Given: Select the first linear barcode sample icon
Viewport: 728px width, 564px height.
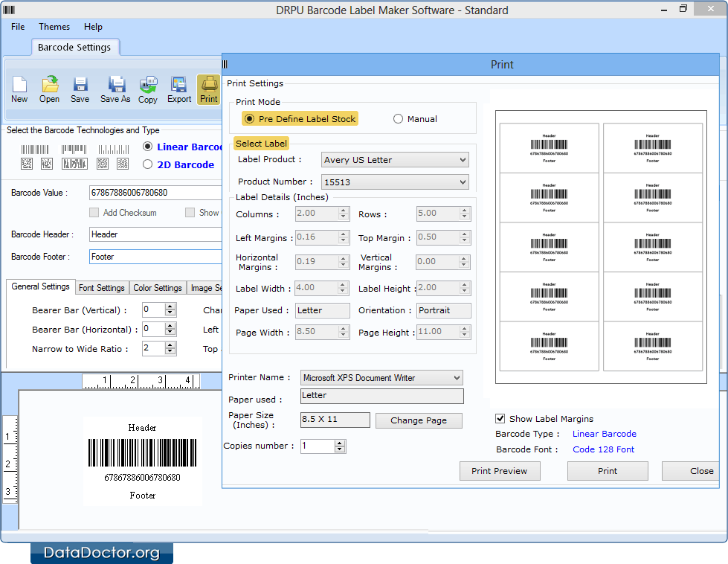Looking at the screenshot, I should point(34,150).
